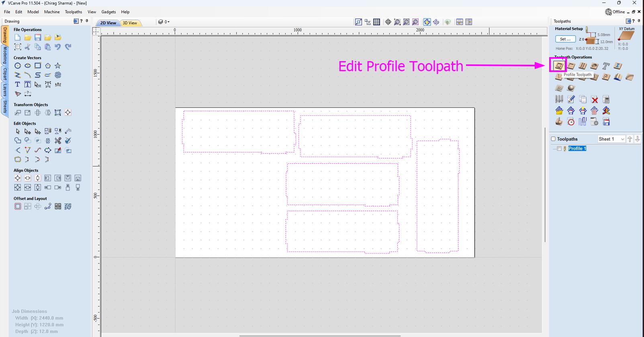Expand the layer dropdown showing 0
644x337 pixels.
[164, 22]
